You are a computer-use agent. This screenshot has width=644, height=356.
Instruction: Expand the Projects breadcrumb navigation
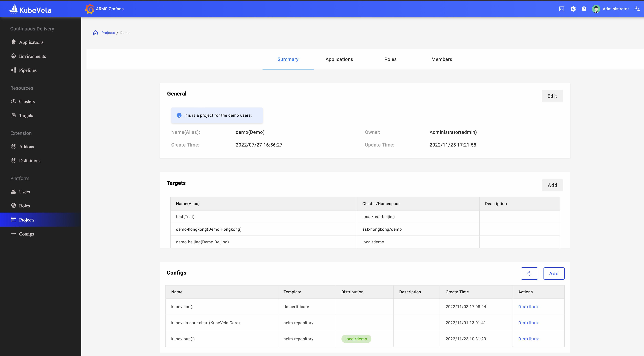pos(108,33)
